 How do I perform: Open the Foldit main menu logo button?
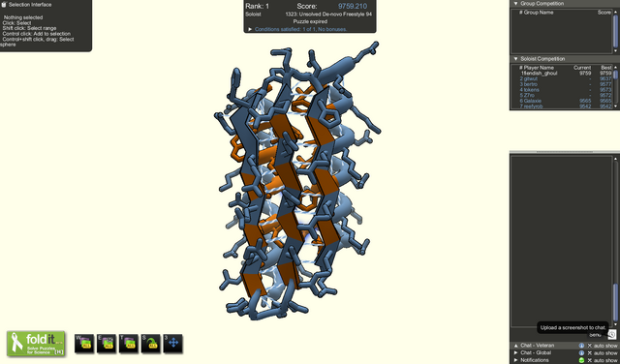pos(36,344)
